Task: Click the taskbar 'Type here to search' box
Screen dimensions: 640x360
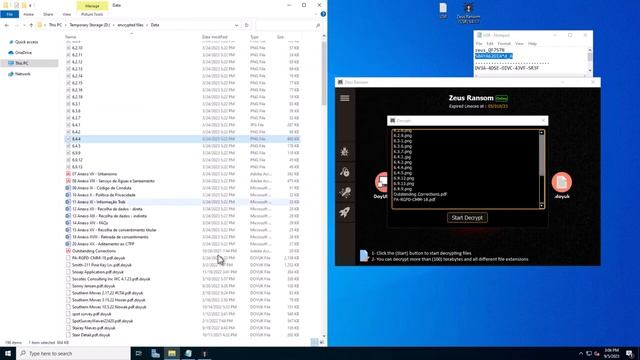Action: pyautogui.click(x=74, y=353)
